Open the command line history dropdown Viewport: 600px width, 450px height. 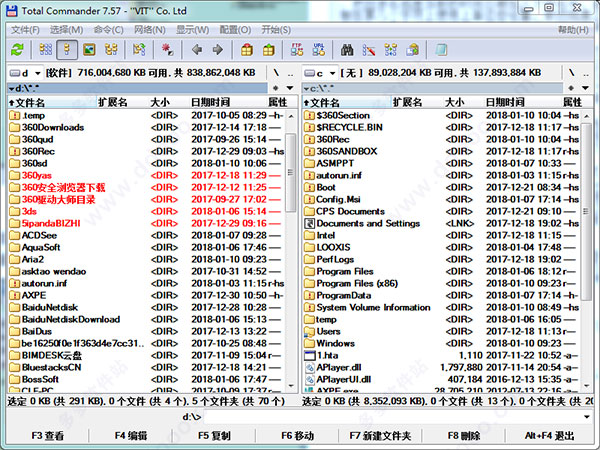[x=587, y=417]
